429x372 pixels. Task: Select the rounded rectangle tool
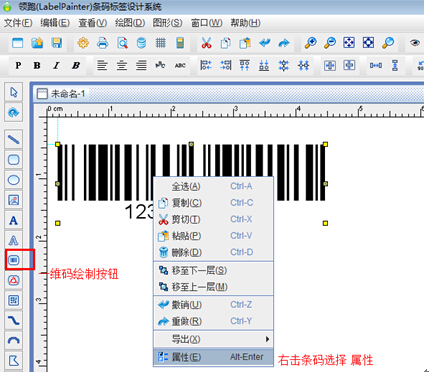14,159
